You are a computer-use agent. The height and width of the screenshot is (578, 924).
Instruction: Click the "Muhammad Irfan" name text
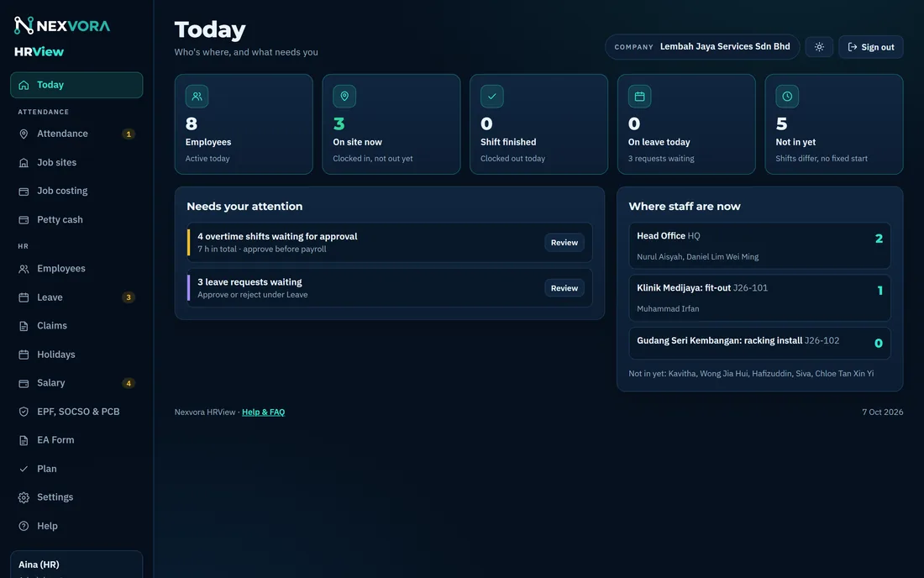point(668,308)
